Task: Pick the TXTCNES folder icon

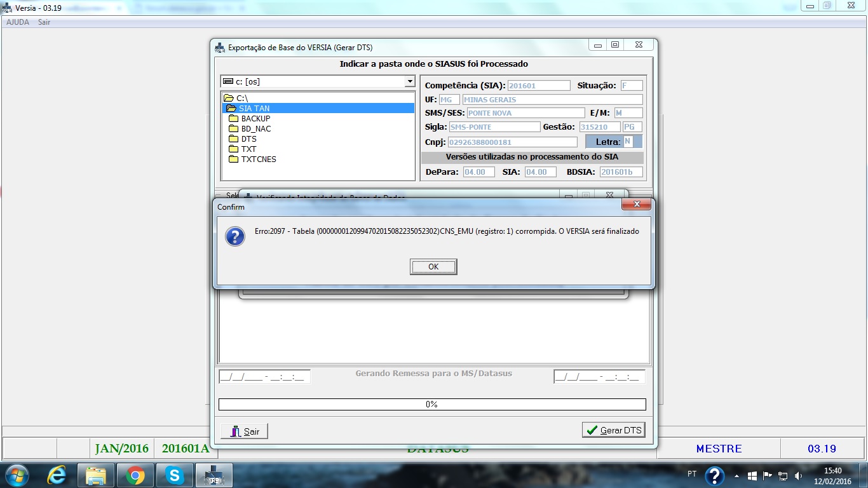Action: tap(233, 159)
